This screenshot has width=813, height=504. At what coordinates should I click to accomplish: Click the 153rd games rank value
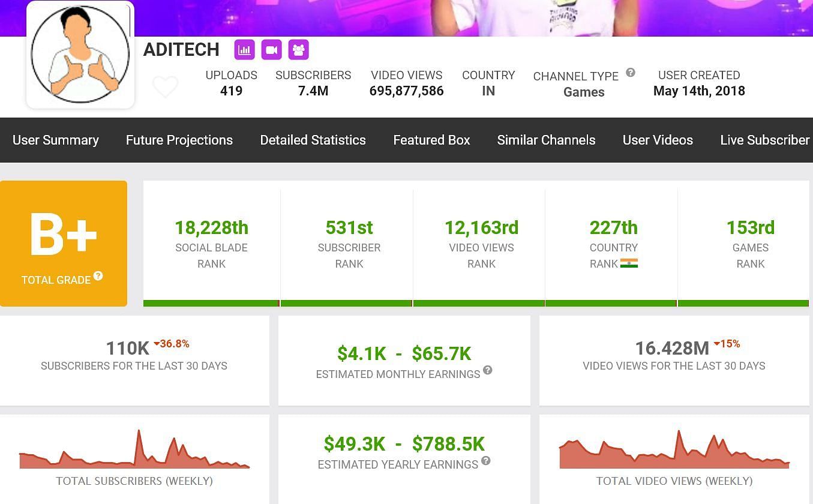[x=750, y=228]
